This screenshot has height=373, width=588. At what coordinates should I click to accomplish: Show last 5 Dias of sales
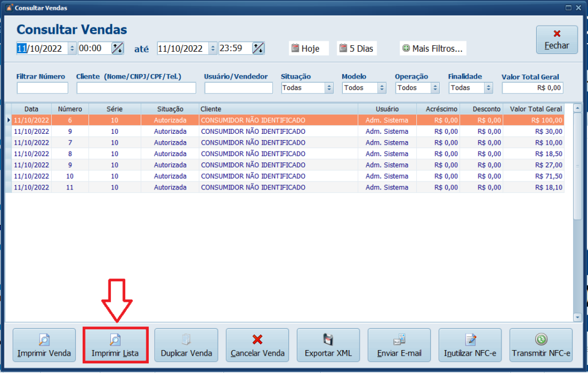coord(357,49)
